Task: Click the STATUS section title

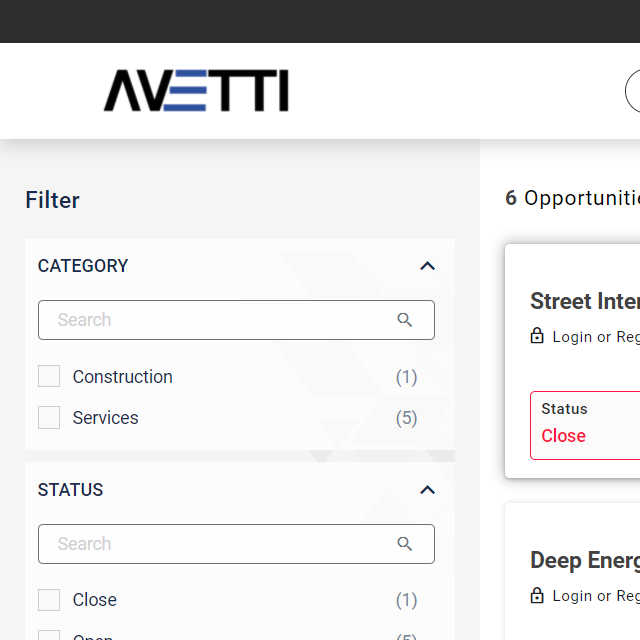Action: coord(70,490)
